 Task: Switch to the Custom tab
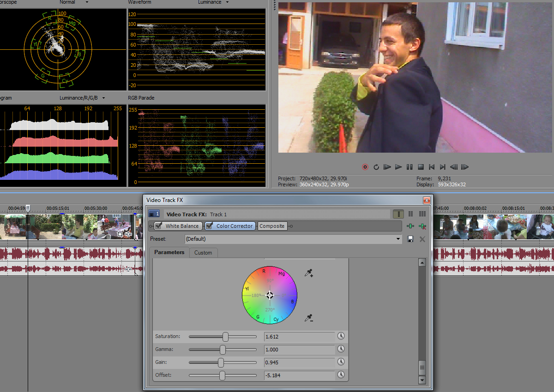click(203, 253)
